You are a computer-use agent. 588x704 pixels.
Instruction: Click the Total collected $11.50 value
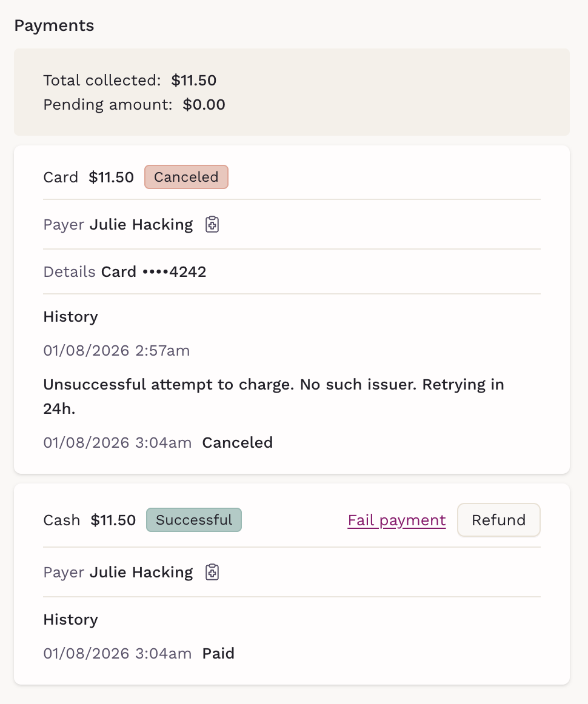coord(193,81)
